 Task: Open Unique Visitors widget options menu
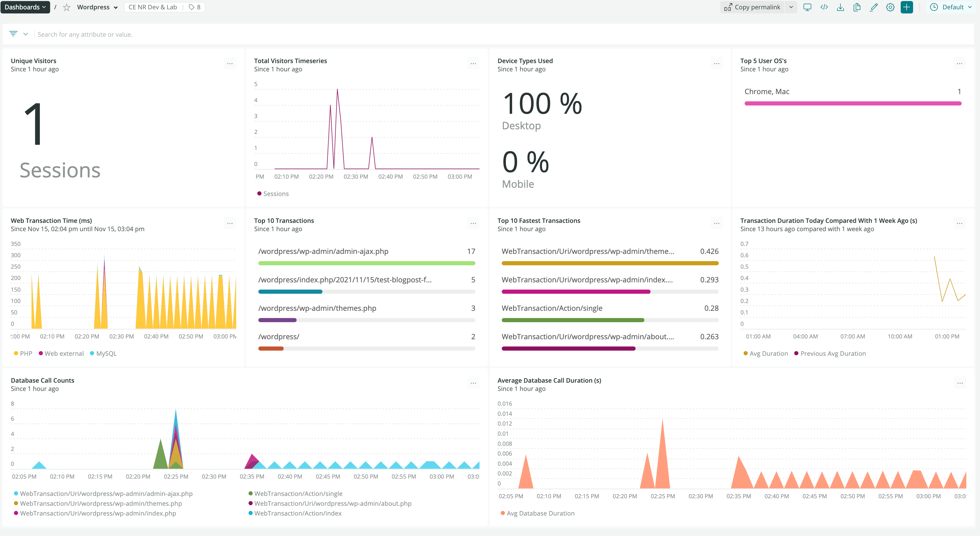(230, 64)
